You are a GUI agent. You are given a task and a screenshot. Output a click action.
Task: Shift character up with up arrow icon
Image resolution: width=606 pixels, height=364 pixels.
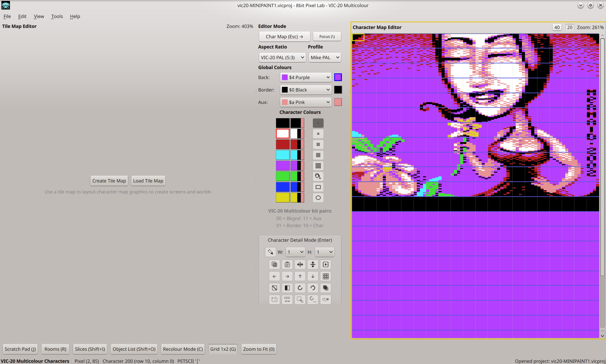[x=300, y=276]
